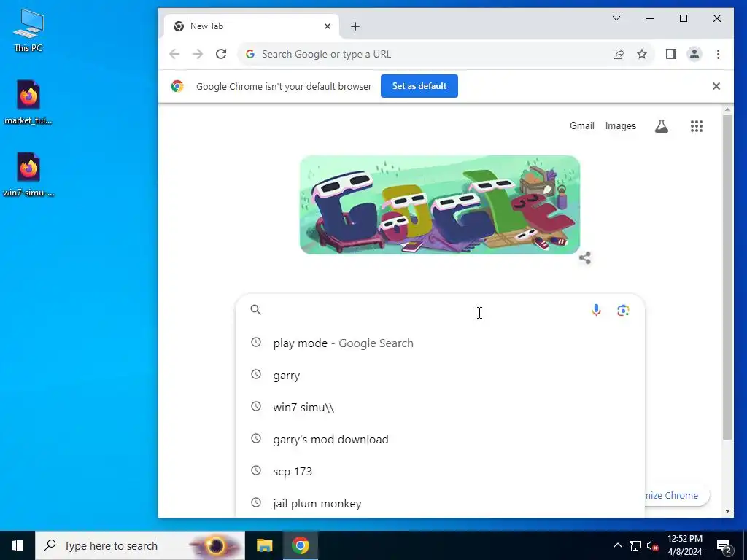
Task: Click the page vertical scrollbar
Action: 727,277
